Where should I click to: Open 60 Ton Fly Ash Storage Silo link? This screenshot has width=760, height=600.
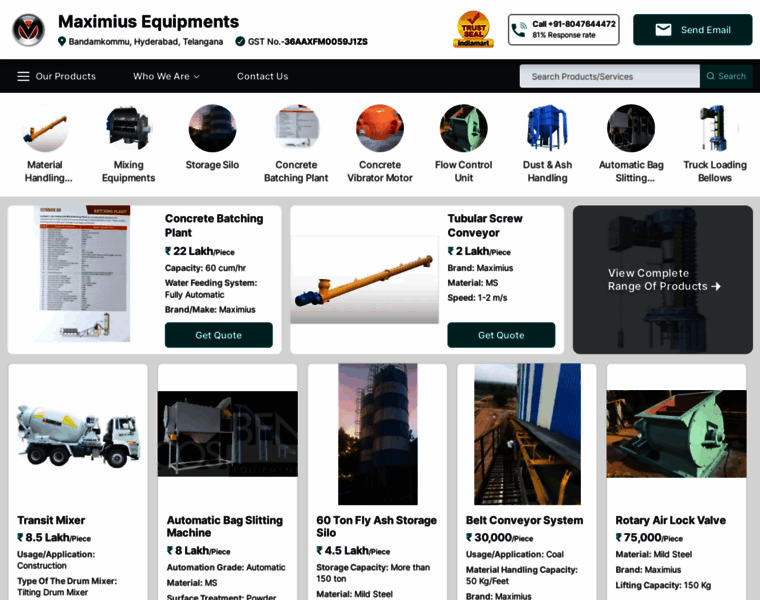click(x=377, y=526)
